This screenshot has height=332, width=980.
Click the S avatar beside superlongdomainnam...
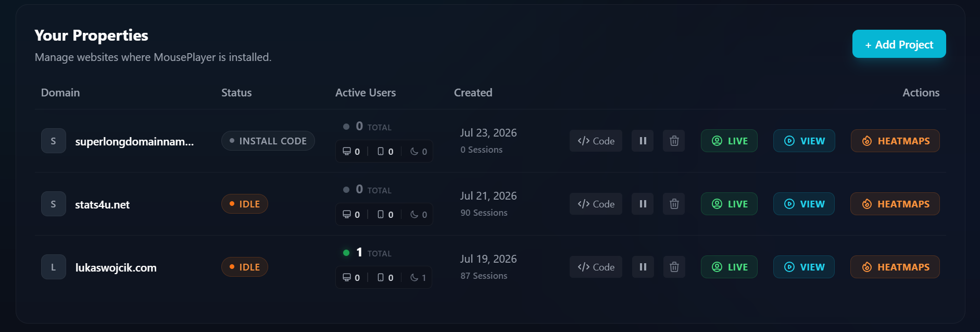tap(54, 141)
